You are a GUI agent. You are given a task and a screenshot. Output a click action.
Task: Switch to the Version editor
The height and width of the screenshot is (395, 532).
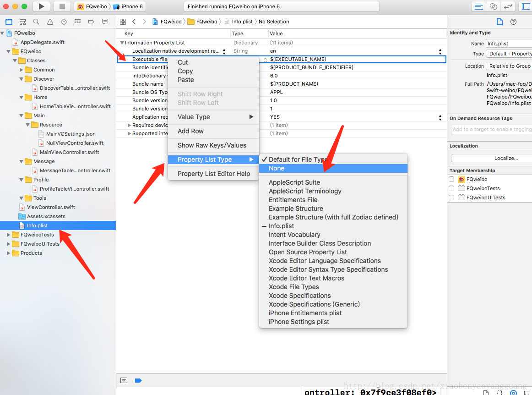(508, 6)
